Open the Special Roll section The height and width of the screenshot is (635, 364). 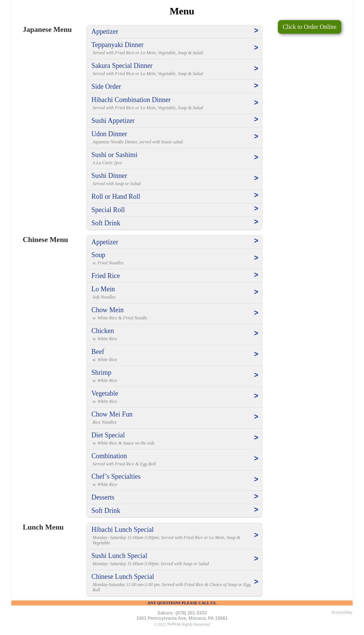[108, 210]
